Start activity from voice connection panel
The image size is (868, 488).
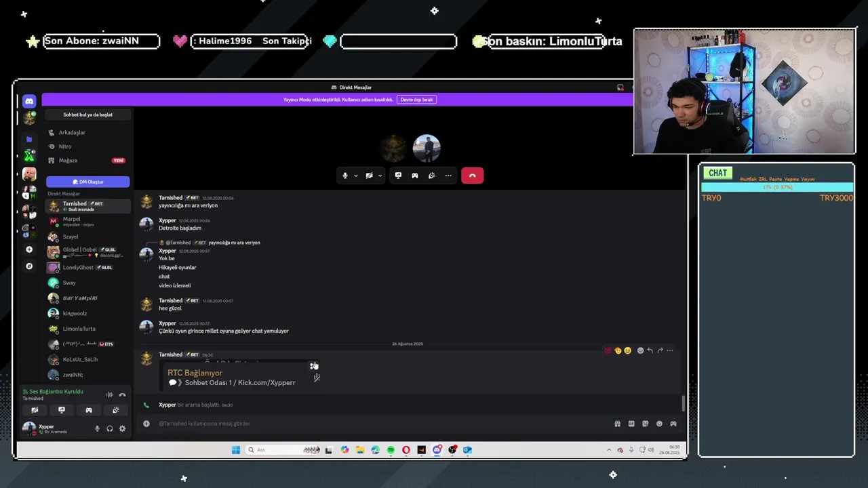[x=89, y=410]
